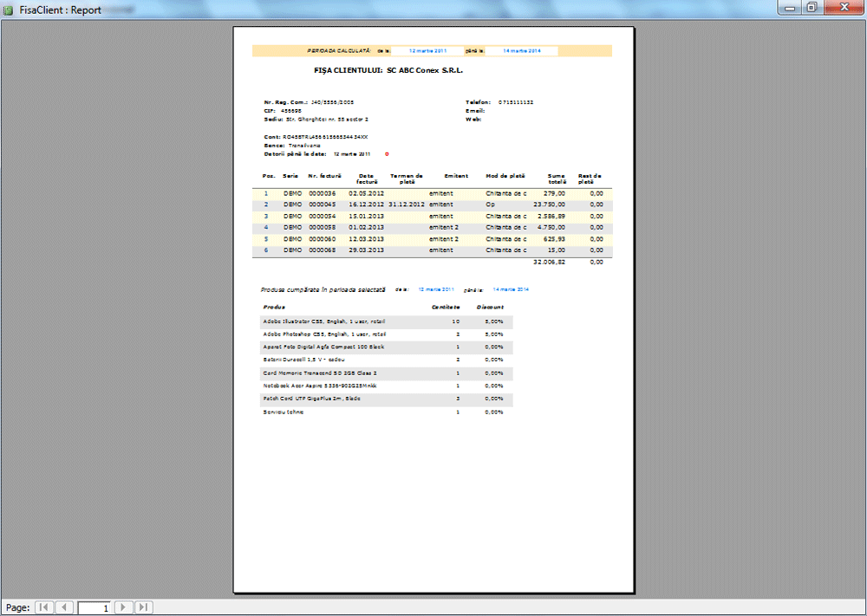Click the Adobe Illustrator CS5 product row
Screen dimensions: 867x616
point(323,321)
